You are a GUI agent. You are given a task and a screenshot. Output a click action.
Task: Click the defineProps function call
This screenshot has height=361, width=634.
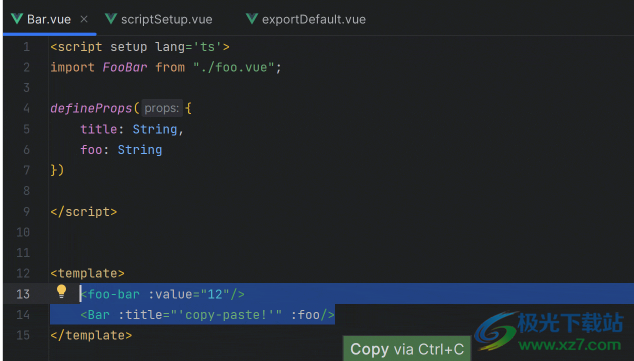(91, 108)
